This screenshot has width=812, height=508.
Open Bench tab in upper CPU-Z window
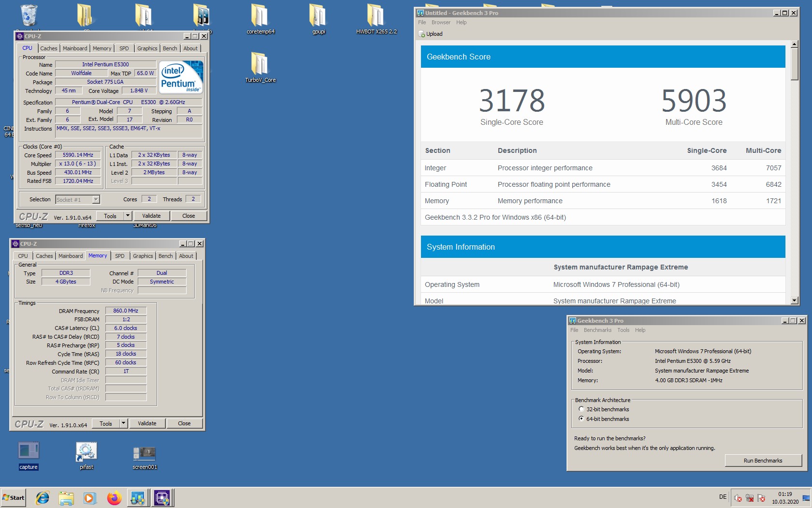pos(170,48)
